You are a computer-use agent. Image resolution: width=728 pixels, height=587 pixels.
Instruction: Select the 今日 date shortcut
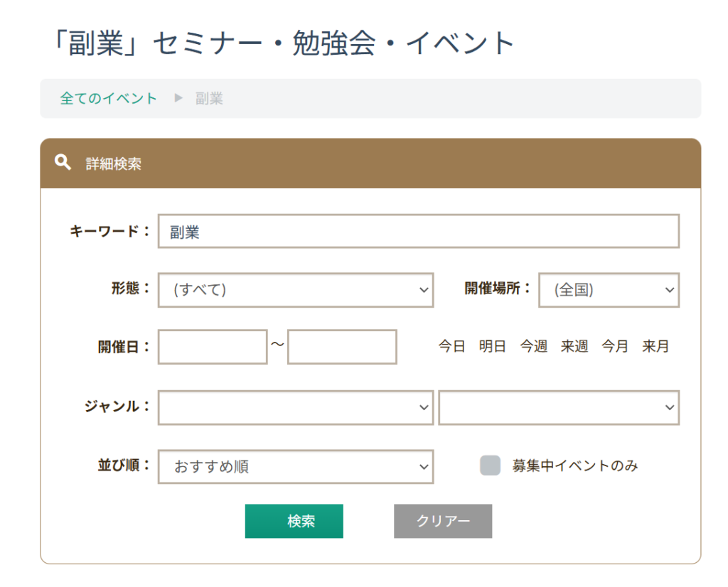451,347
